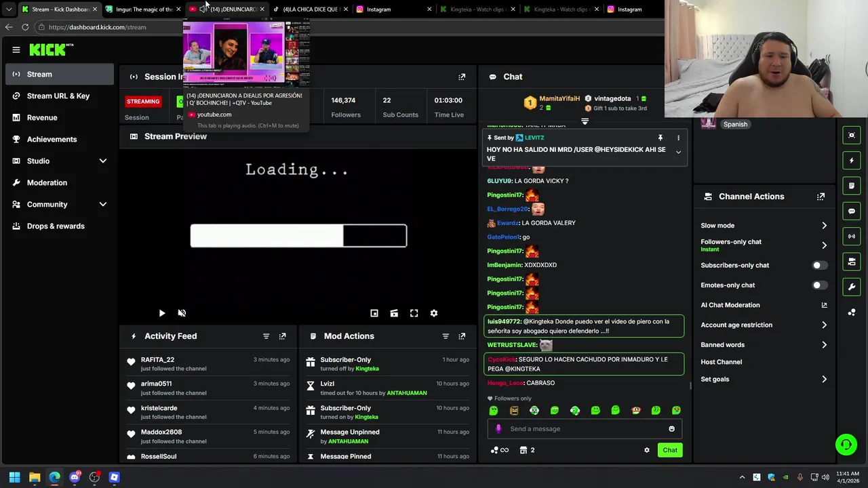The height and width of the screenshot is (488, 868).
Task: Enable Subscribers-only chat switch
Action: pos(819,265)
